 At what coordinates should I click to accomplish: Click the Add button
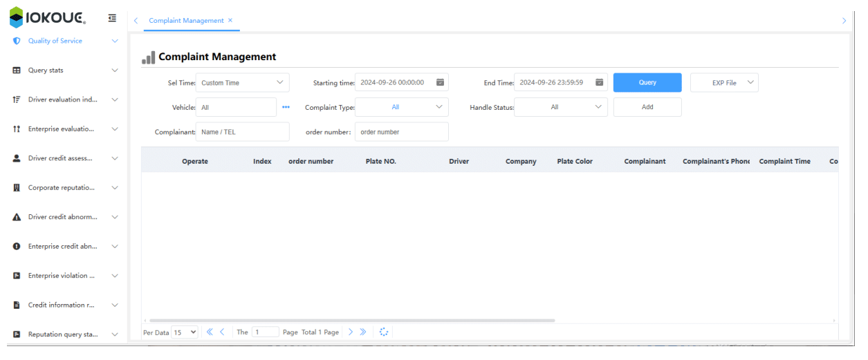point(647,107)
